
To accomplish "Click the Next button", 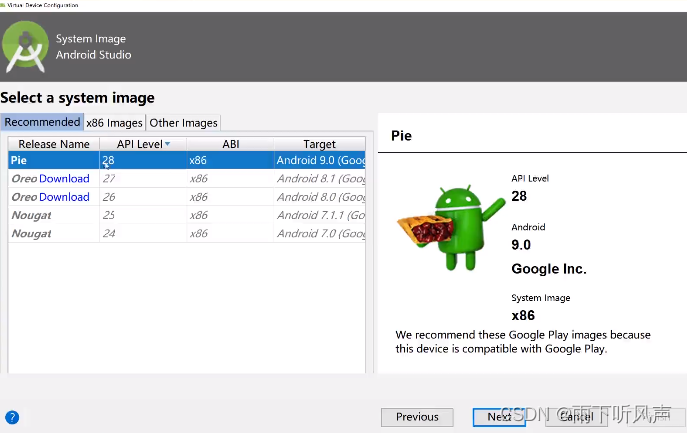I will 499,417.
